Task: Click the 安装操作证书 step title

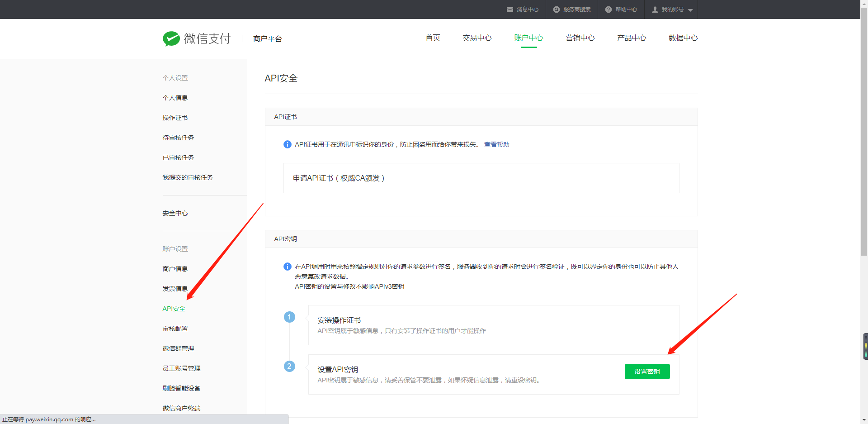Action: (x=339, y=320)
